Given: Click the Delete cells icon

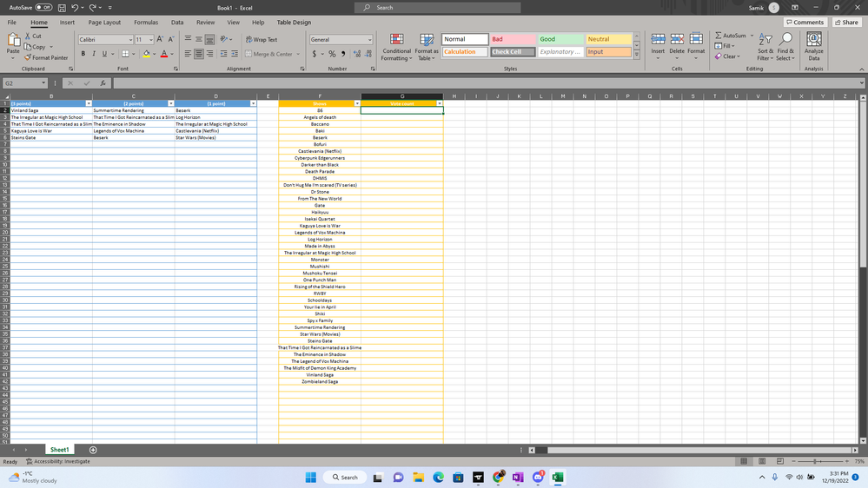Looking at the screenshot, I should pyautogui.click(x=677, y=39).
